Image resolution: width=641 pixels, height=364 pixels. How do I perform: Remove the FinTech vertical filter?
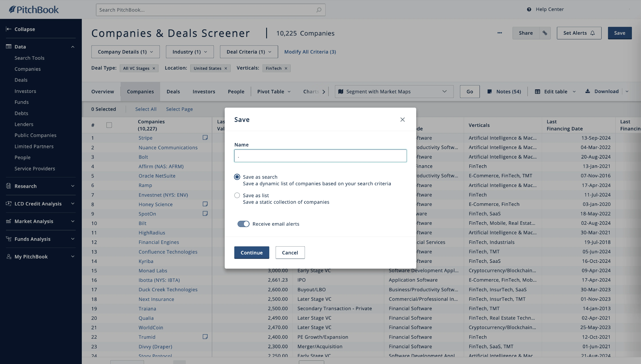(x=286, y=68)
